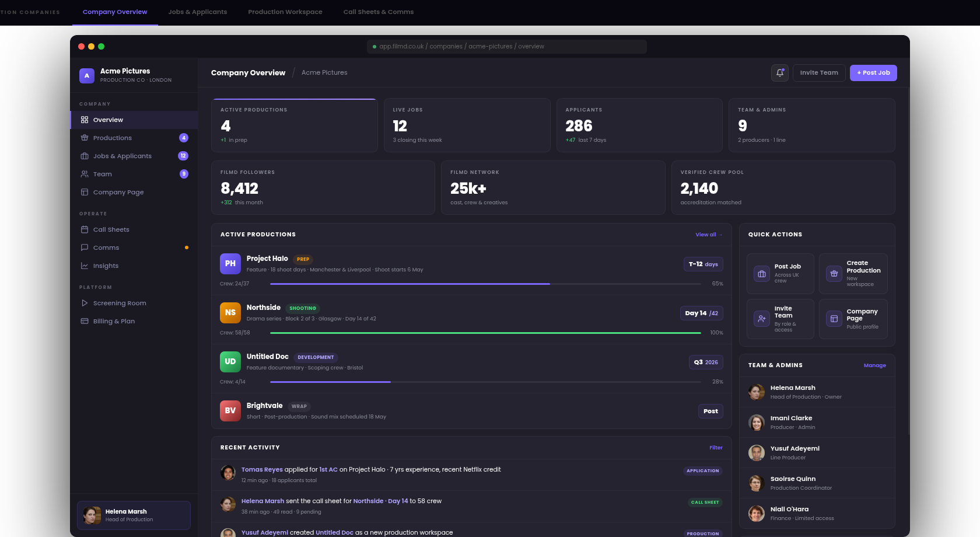
Task: Click the NS Northside badge
Action: click(x=230, y=313)
